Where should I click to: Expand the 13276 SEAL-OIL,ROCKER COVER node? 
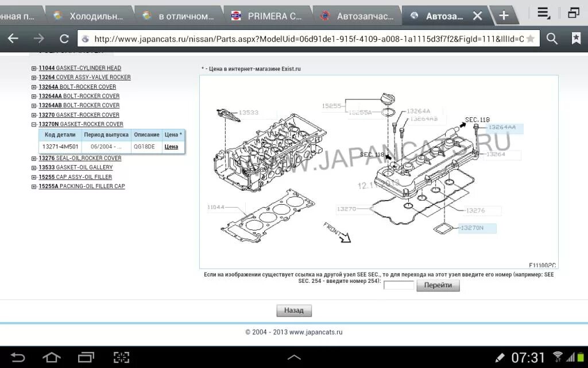[x=34, y=159]
